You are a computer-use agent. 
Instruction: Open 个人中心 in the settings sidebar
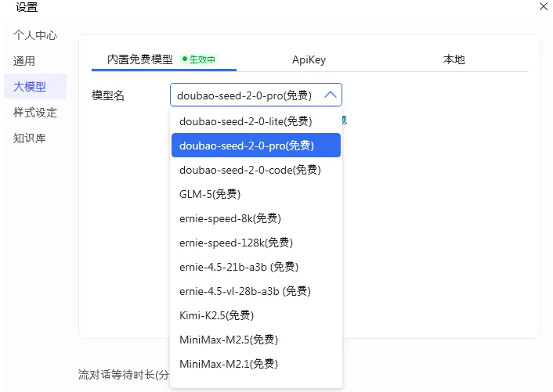35,35
